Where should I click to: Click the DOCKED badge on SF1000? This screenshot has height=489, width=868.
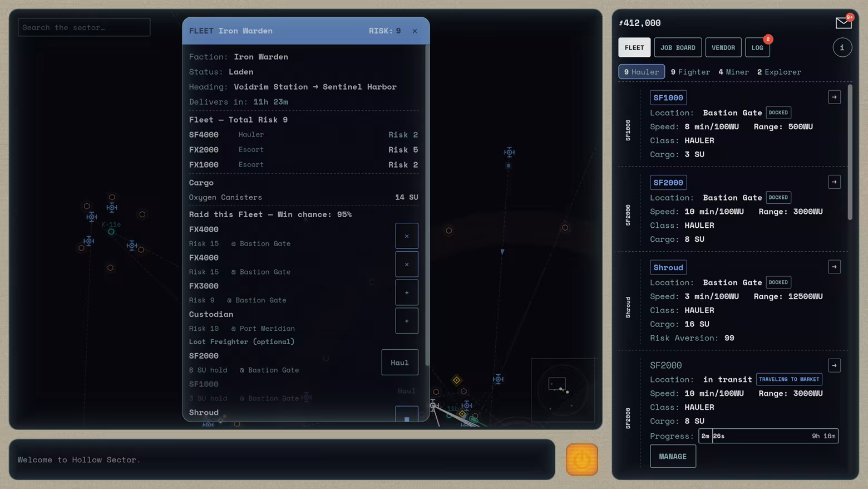pyautogui.click(x=778, y=113)
